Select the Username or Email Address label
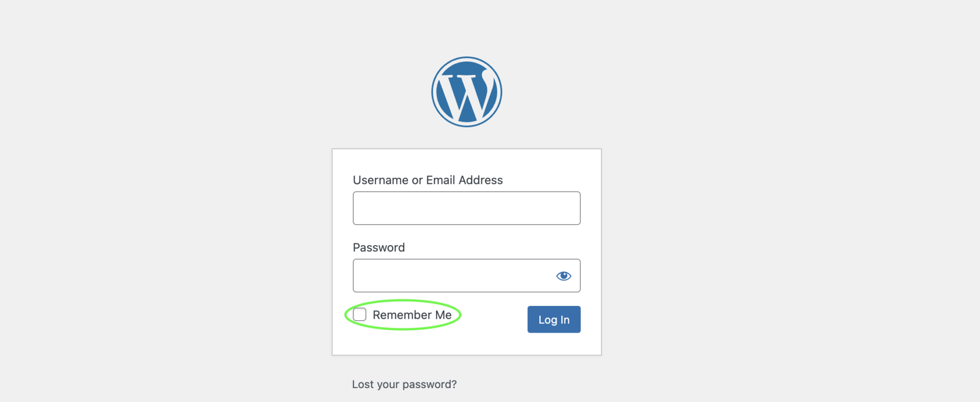 coord(427,180)
